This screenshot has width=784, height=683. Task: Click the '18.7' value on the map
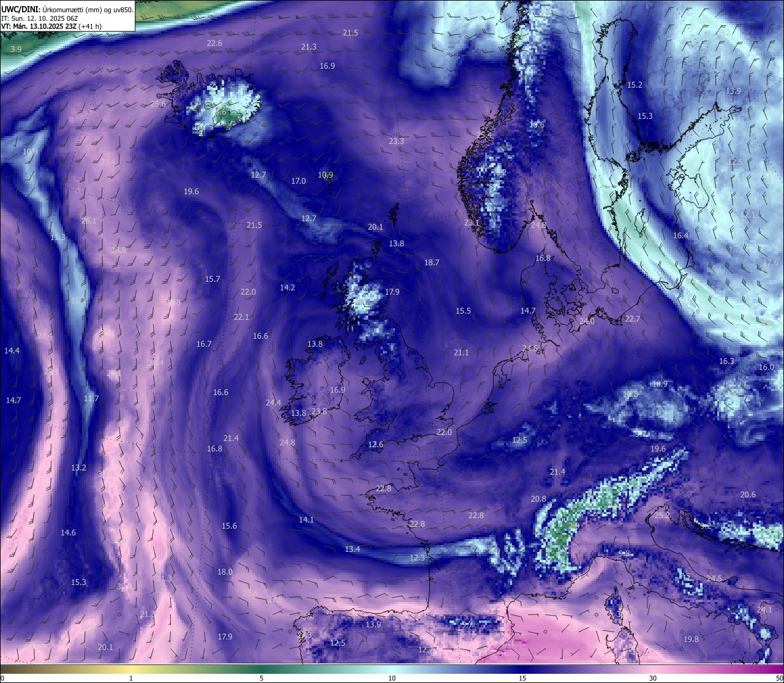[432, 262]
